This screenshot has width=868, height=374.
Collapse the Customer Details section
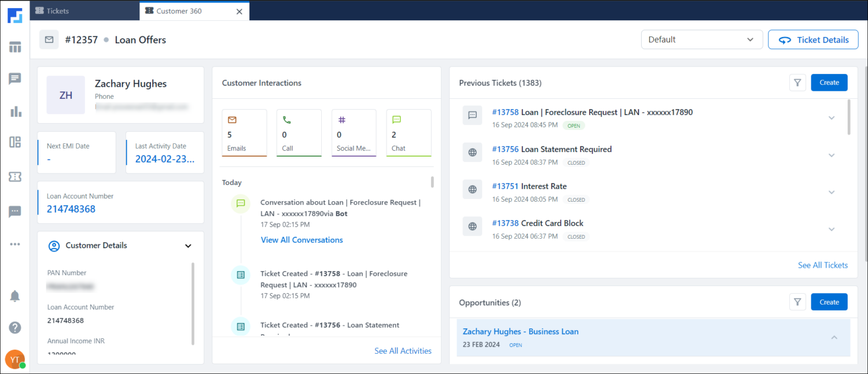coord(187,245)
